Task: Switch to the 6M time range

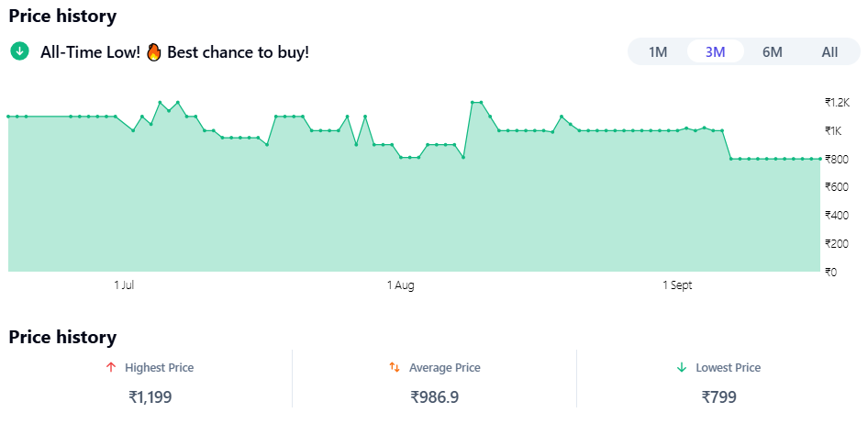Action: coord(773,51)
